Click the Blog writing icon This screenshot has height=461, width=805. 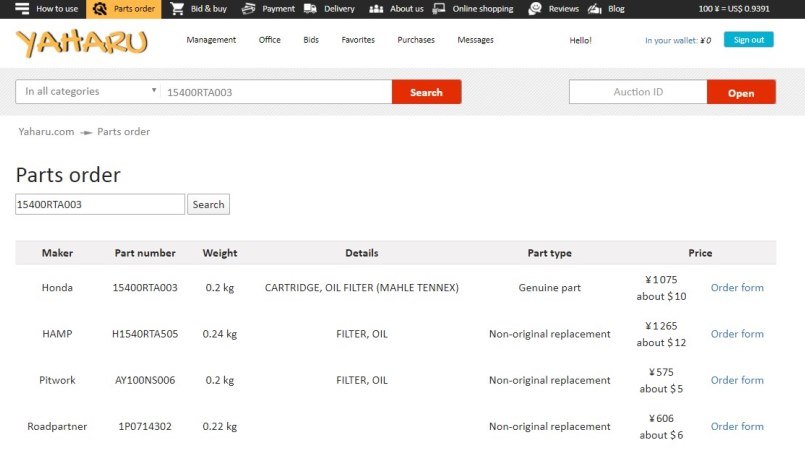click(x=595, y=9)
